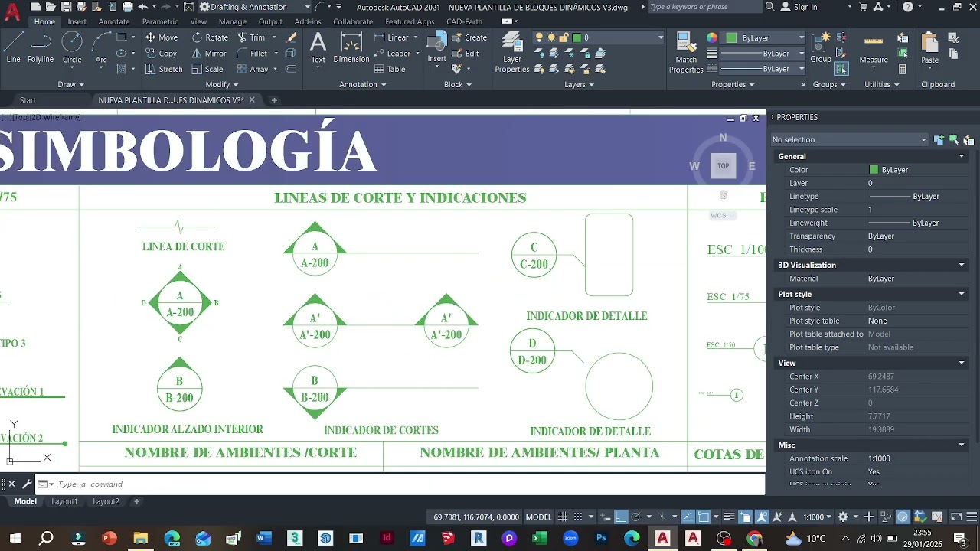Image resolution: width=980 pixels, height=551 pixels.
Task: Open the Drafting & Annotation workspace dropdown
Action: click(x=254, y=7)
